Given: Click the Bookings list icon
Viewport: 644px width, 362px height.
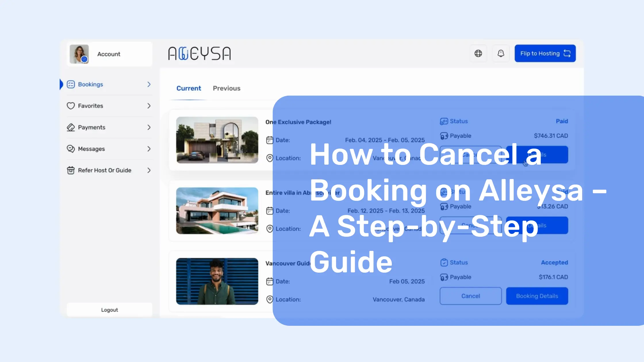Looking at the screenshot, I should click(71, 84).
